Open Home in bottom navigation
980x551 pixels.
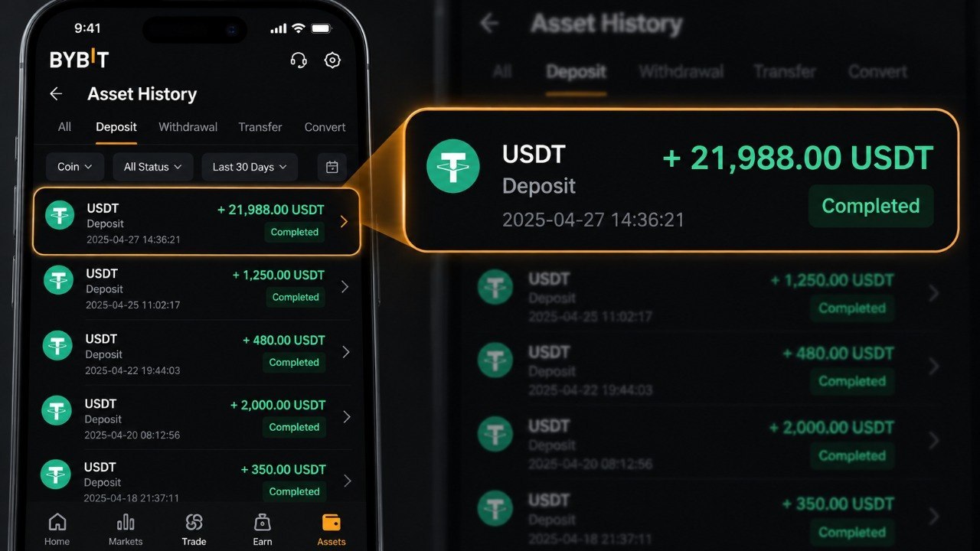57,529
